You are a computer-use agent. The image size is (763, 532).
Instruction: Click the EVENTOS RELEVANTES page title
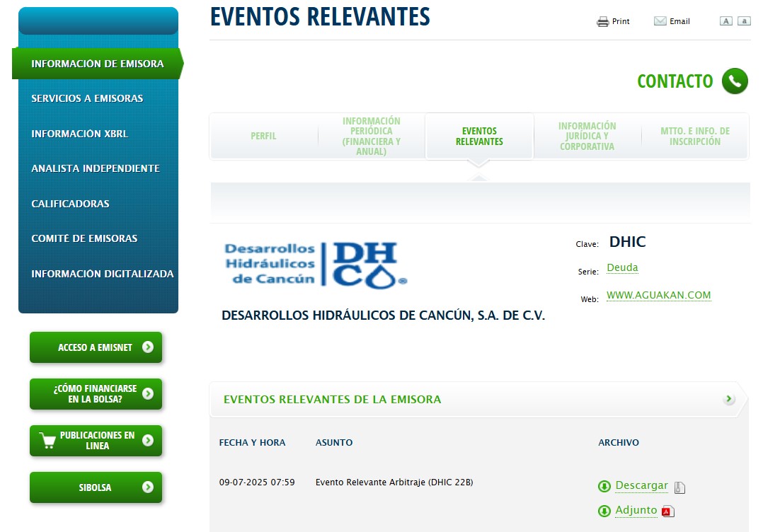point(320,16)
